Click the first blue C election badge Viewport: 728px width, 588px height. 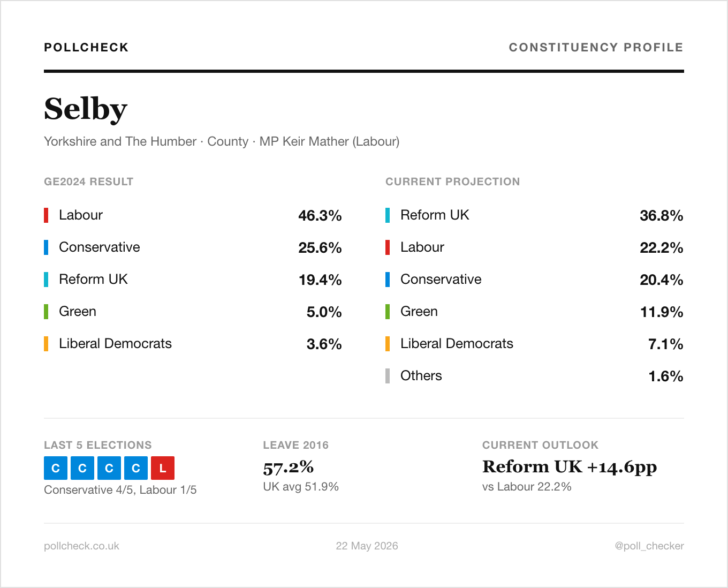(56, 468)
